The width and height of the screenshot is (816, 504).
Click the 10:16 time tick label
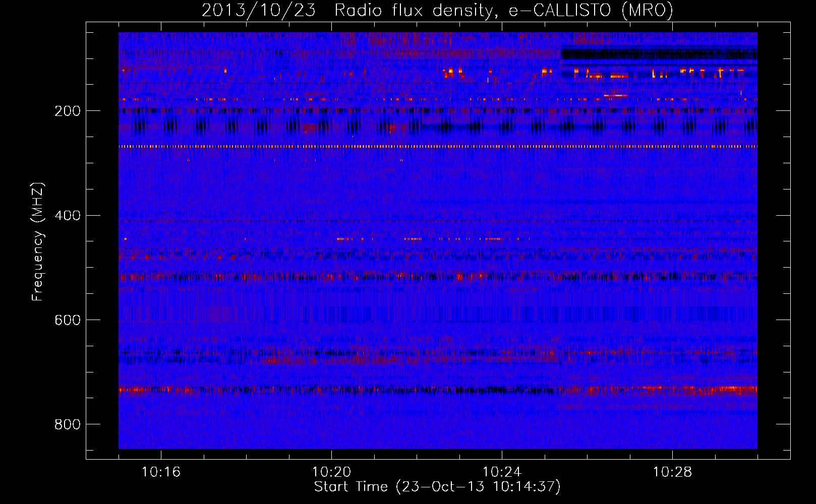(161, 472)
